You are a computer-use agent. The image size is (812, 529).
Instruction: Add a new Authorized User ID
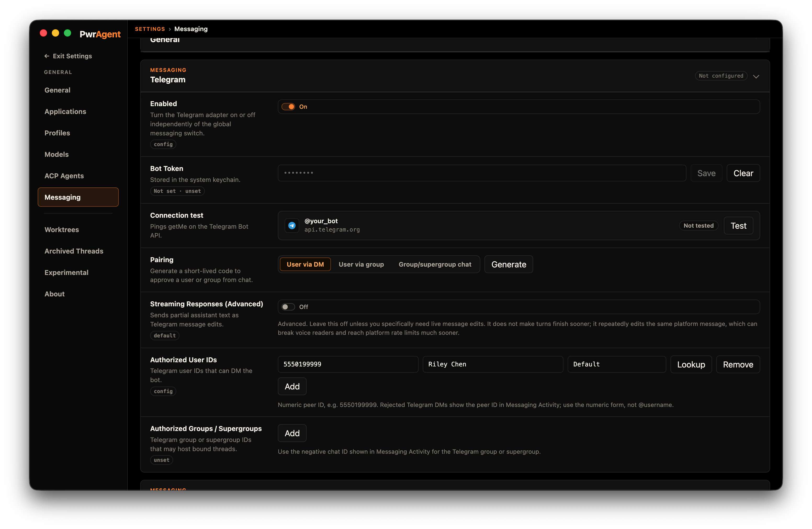click(292, 387)
